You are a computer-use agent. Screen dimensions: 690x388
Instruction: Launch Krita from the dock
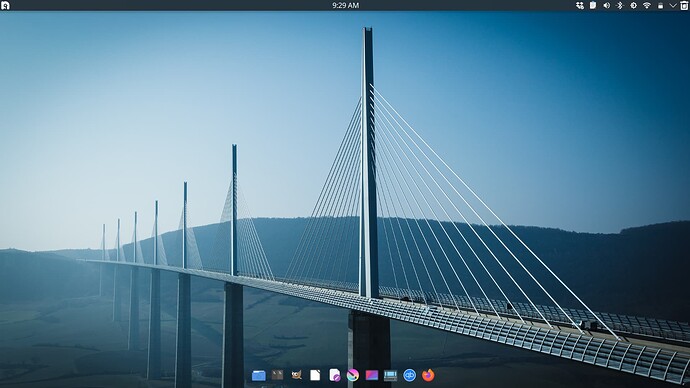tap(353, 375)
